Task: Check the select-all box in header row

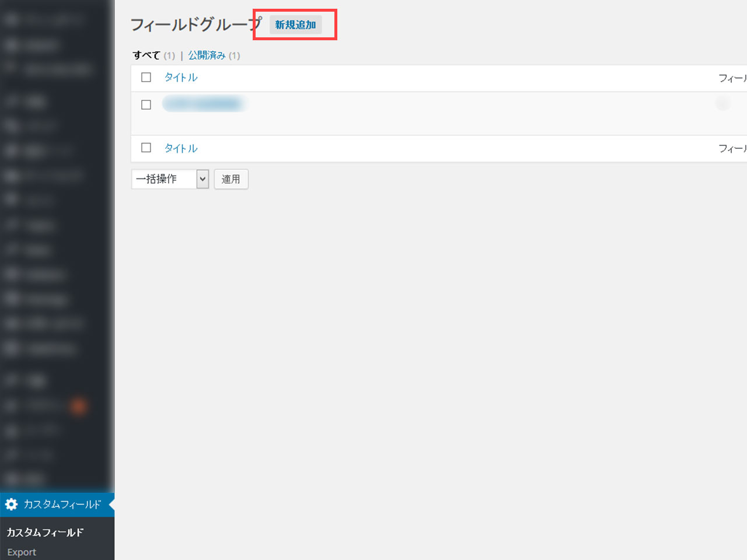Action: 146,77
